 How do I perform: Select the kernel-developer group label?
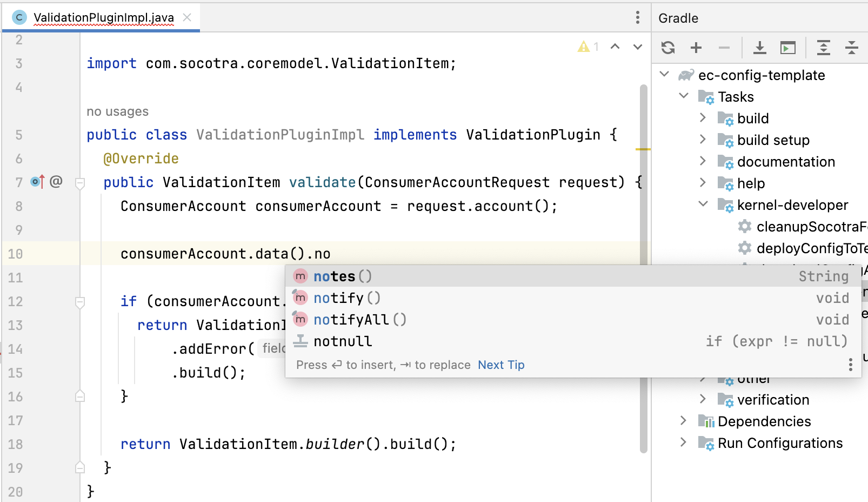(x=792, y=205)
